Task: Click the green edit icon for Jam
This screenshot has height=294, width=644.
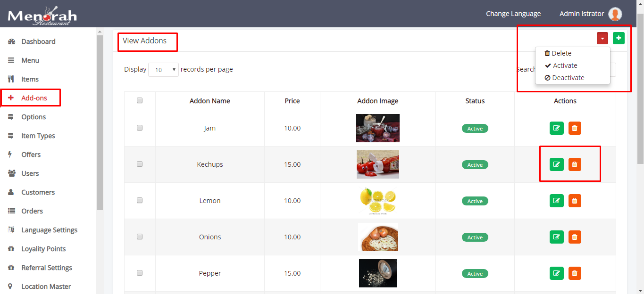Action: pyautogui.click(x=557, y=128)
